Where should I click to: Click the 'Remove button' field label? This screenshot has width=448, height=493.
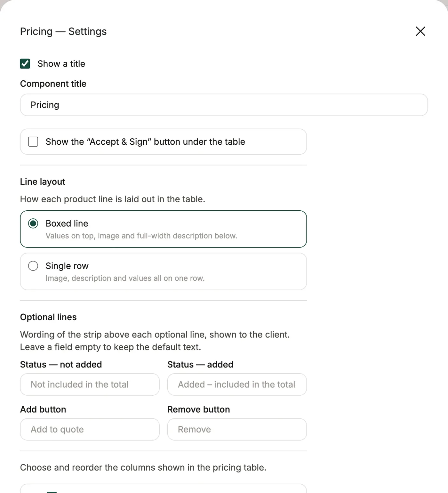tap(199, 409)
